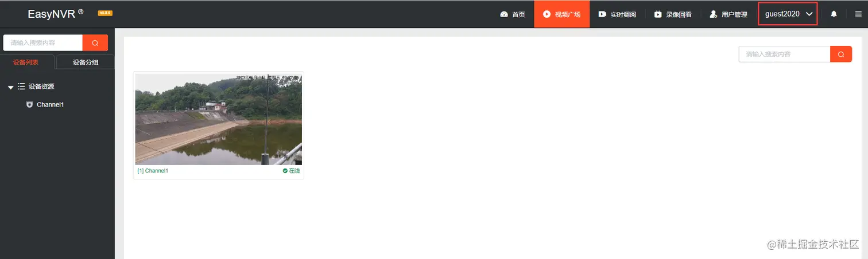Collapse the 设备资源 tree arrow
This screenshot has height=259, width=868.
point(10,87)
